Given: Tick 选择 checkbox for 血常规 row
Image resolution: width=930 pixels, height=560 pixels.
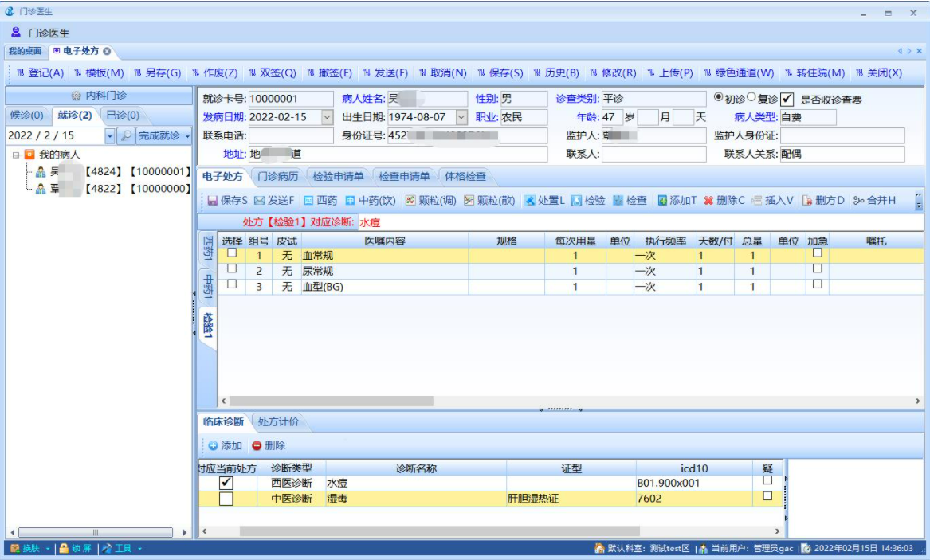Looking at the screenshot, I should click(x=232, y=253).
